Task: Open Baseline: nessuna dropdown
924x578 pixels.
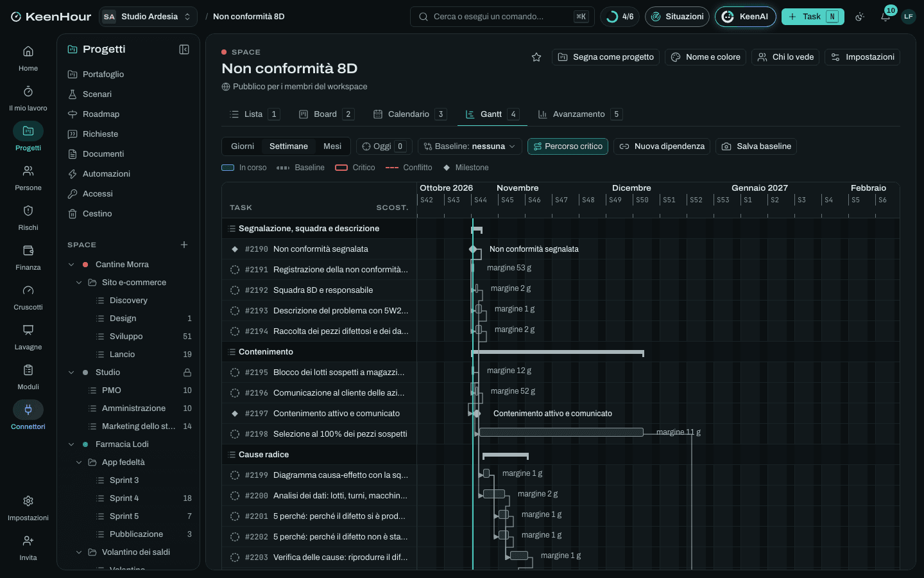Action: pyautogui.click(x=470, y=146)
